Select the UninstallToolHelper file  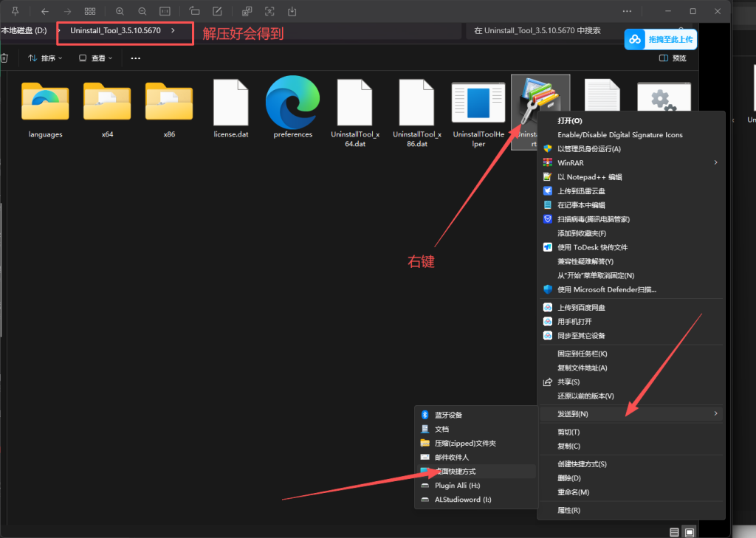tap(478, 114)
